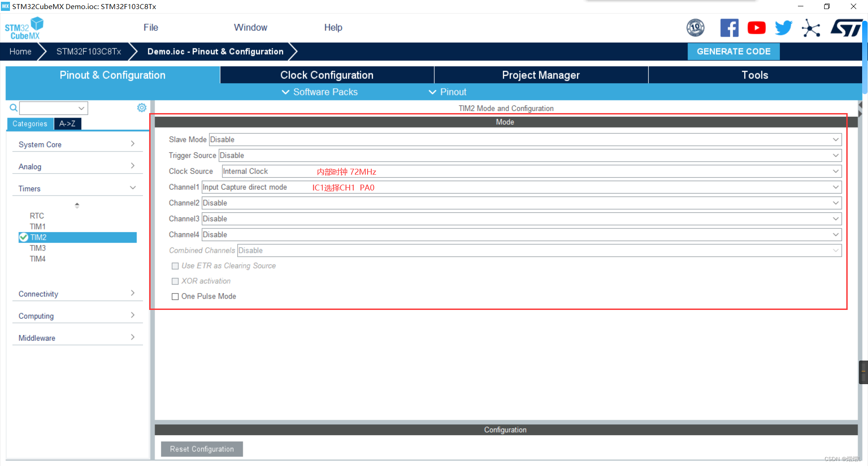
Task: Open the Pinout dropdown menu
Action: tap(448, 92)
